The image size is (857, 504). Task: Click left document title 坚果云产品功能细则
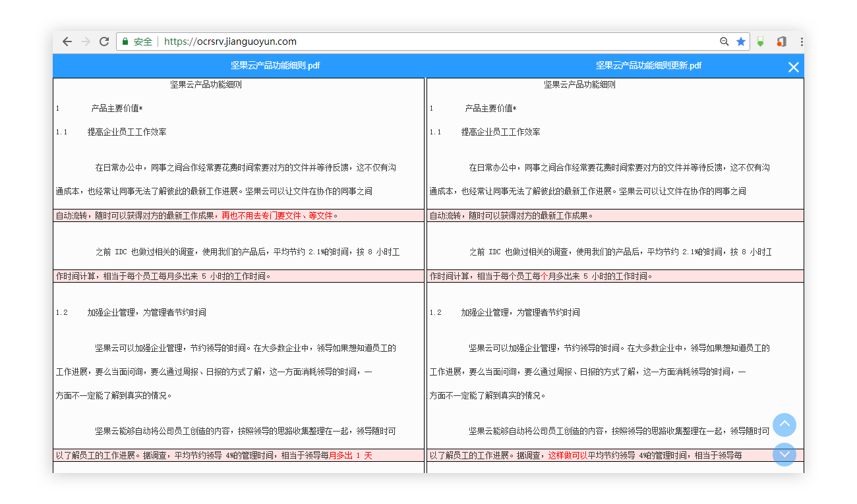click(206, 84)
